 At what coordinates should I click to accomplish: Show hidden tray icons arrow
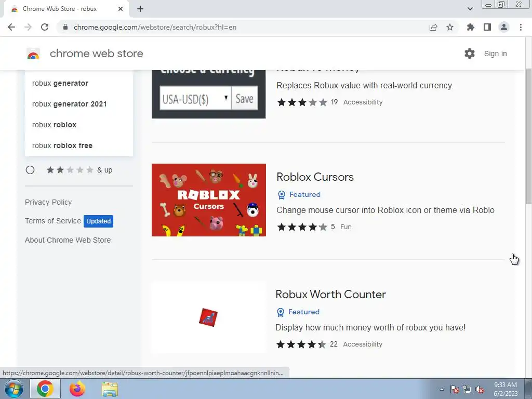(442, 389)
